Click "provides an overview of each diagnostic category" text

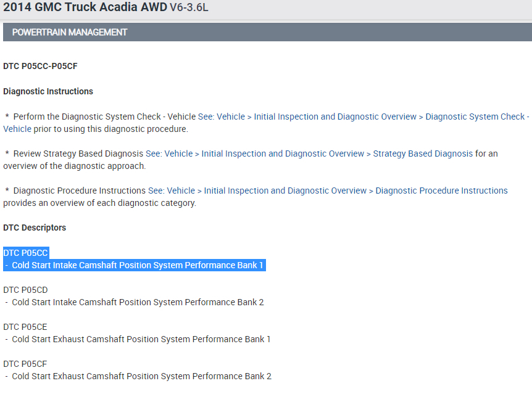99,203
